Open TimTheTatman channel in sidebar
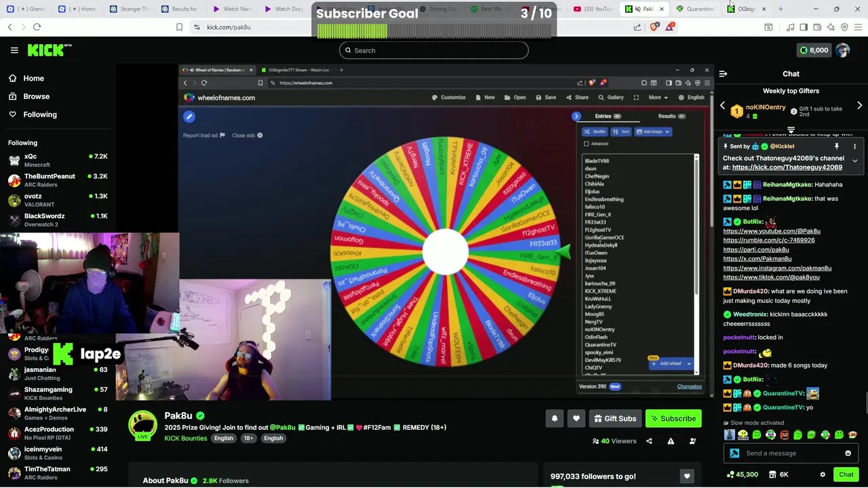The image size is (868, 488). pyautogui.click(x=58, y=472)
